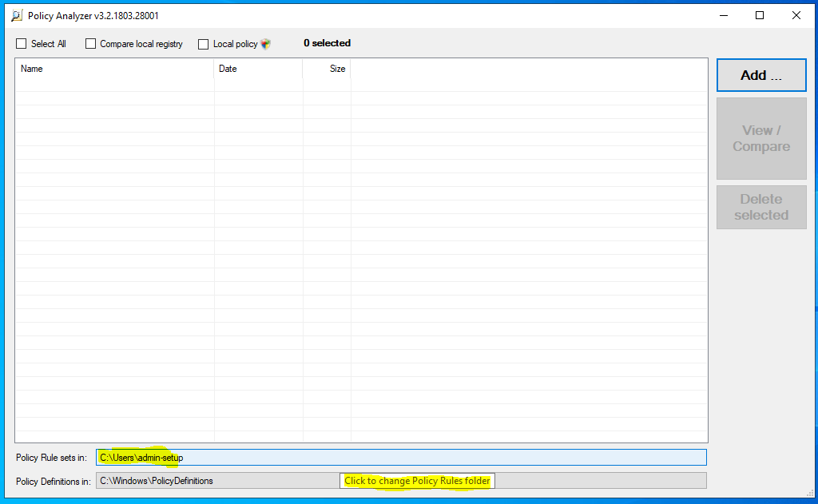Click the View / Compare button

click(x=761, y=138)
